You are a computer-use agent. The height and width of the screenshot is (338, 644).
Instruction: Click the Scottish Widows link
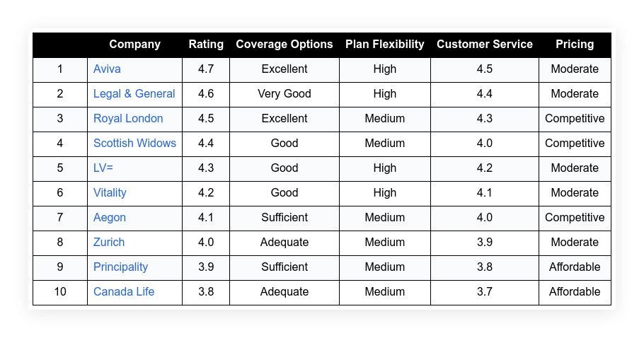tap(134, 143)
